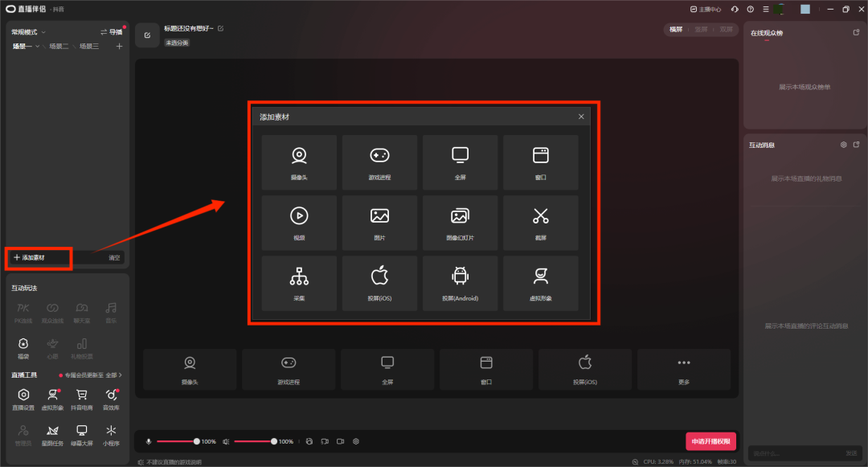Switch to 场景三 scene tab
This screenshot has width=868, height=467.
coord(88,47)
